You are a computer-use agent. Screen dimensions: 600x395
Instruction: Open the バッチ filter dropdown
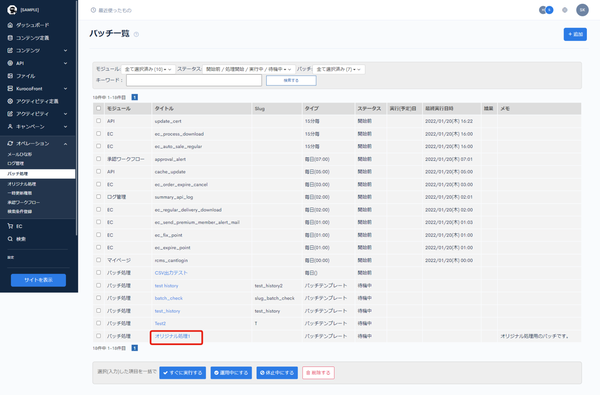[x=339, y=69]
